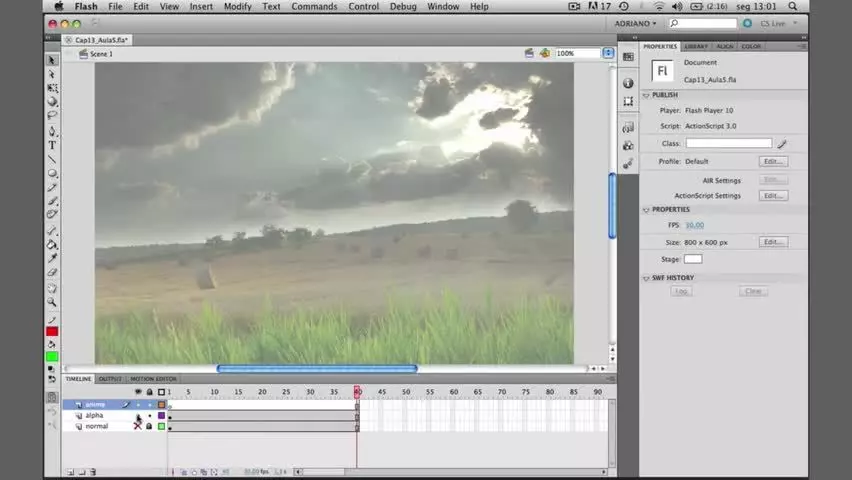Select the Paint Bucket tool
852x480 pixels.
(52, 244)
